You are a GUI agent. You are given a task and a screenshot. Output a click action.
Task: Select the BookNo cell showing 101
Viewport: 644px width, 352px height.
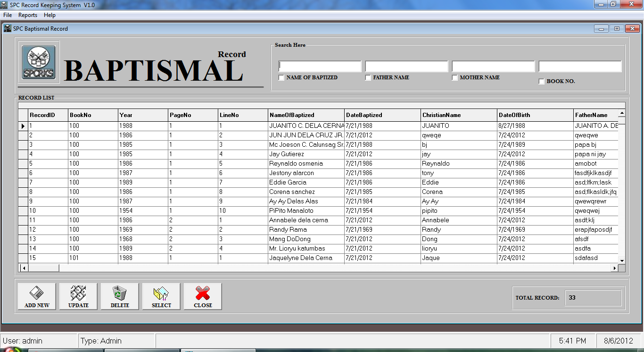[93, 258]
